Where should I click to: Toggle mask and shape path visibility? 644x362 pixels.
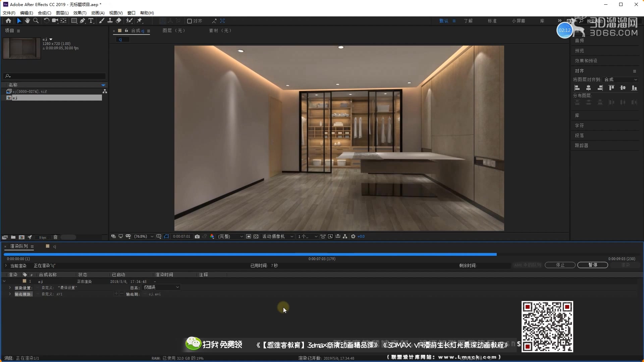[x=166, y=237]
